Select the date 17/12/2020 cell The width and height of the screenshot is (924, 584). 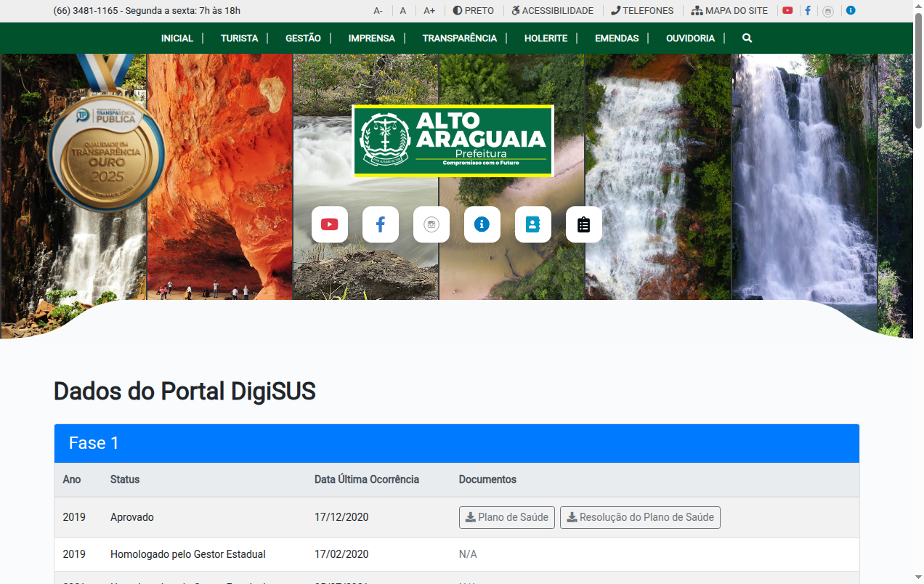(341, 517)
